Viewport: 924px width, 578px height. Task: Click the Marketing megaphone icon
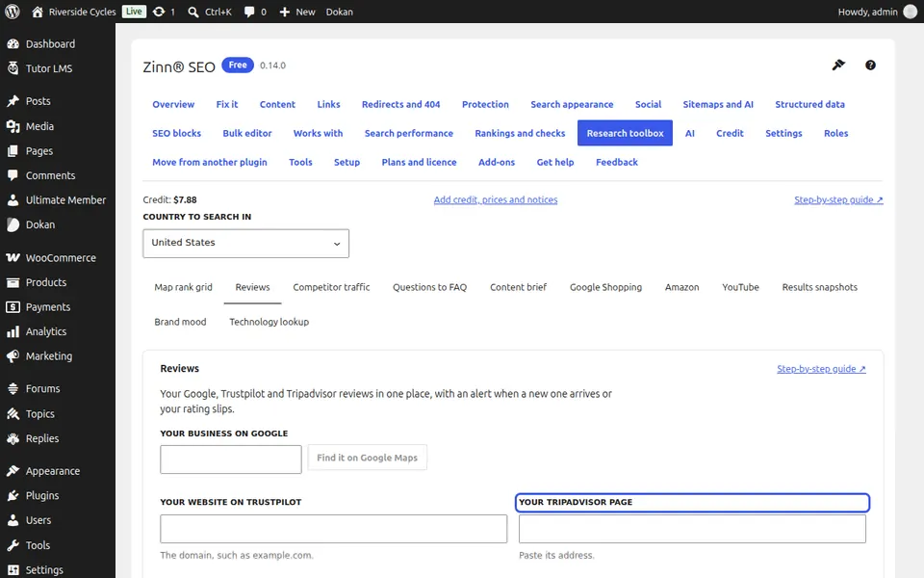coord(13,356)
